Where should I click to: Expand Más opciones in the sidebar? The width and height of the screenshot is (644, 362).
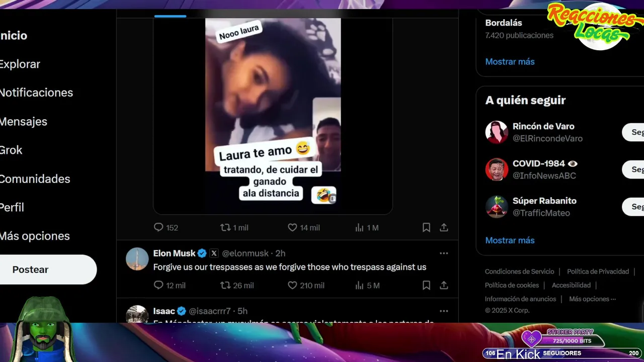click(35, 236)
